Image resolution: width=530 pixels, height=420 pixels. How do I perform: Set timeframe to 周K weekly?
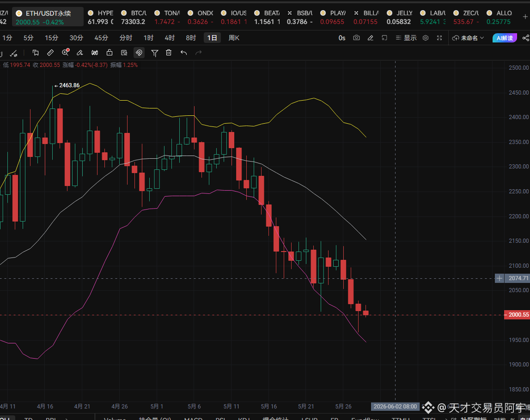tap(233, 38)
